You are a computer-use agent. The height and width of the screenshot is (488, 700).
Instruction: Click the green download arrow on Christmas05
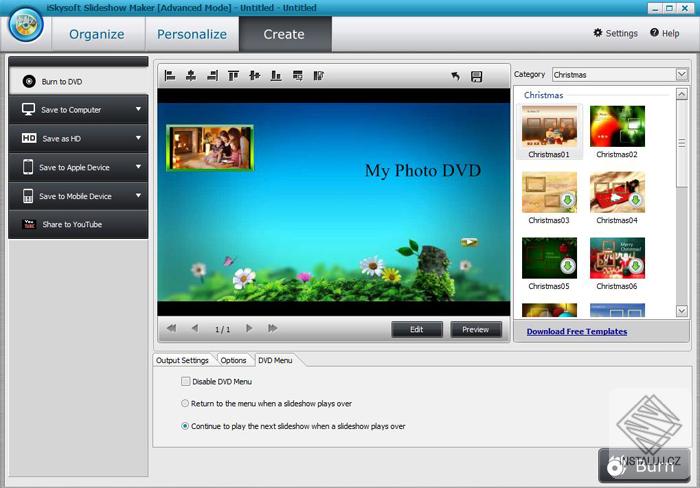point(568,266)
